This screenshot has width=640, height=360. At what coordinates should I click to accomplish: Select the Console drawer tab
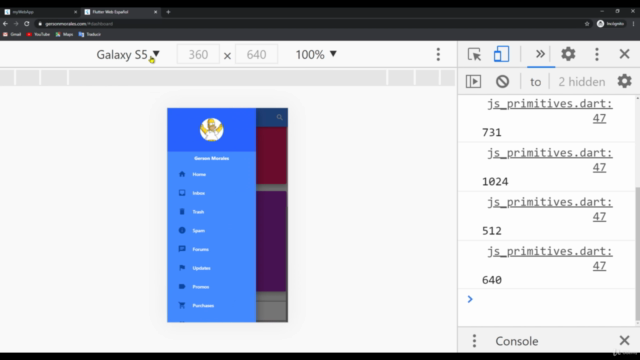(x=517, y=341)
